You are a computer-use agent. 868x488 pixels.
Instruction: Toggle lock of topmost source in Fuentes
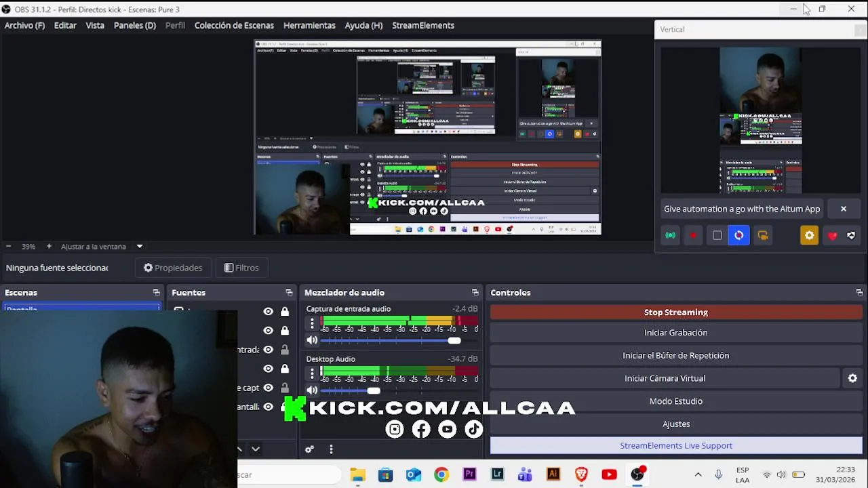click(x=285, y=311)
